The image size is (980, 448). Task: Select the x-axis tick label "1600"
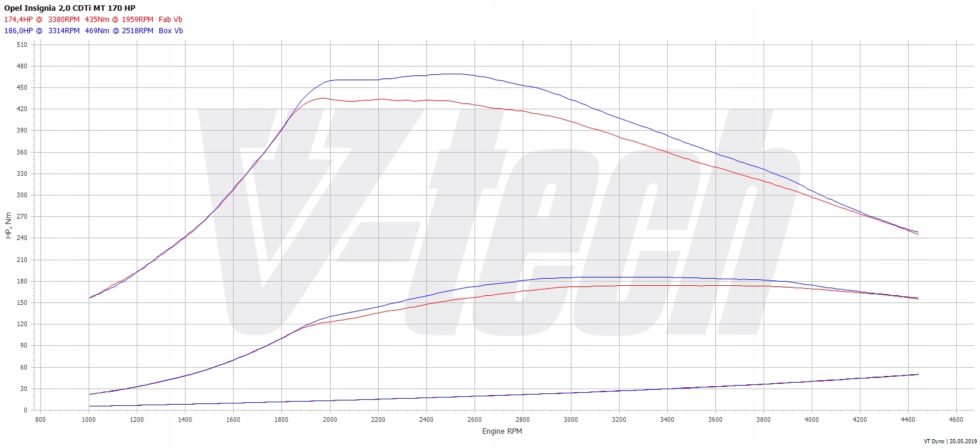(233, 419)
